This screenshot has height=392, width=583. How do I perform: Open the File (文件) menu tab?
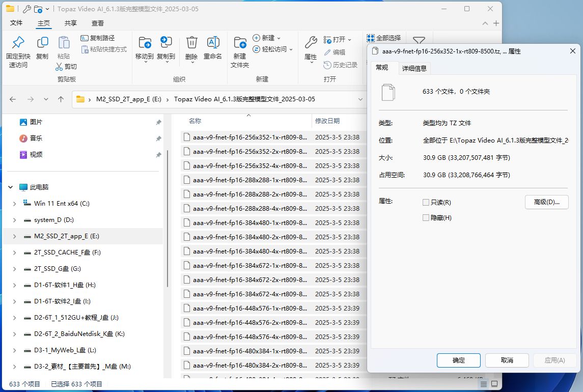coord(16,23)
